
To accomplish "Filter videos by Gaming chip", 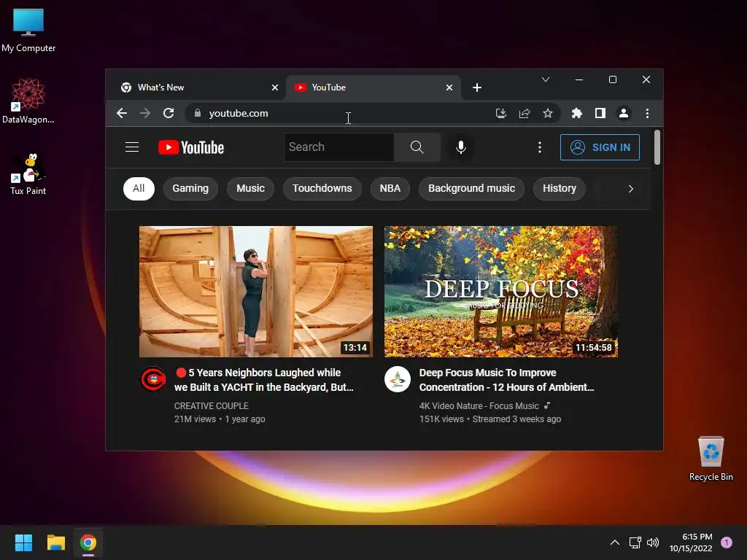I will 190,189.
